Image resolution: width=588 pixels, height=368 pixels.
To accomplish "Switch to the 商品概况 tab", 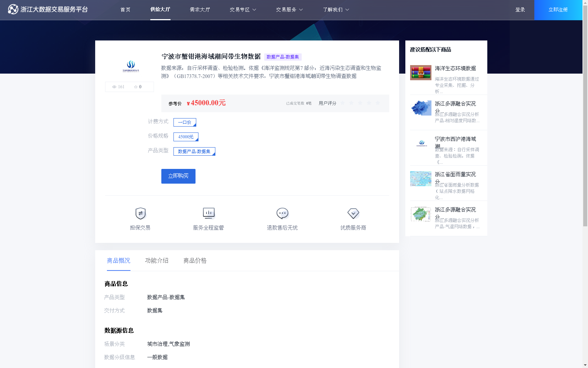I will click(119, 261).
